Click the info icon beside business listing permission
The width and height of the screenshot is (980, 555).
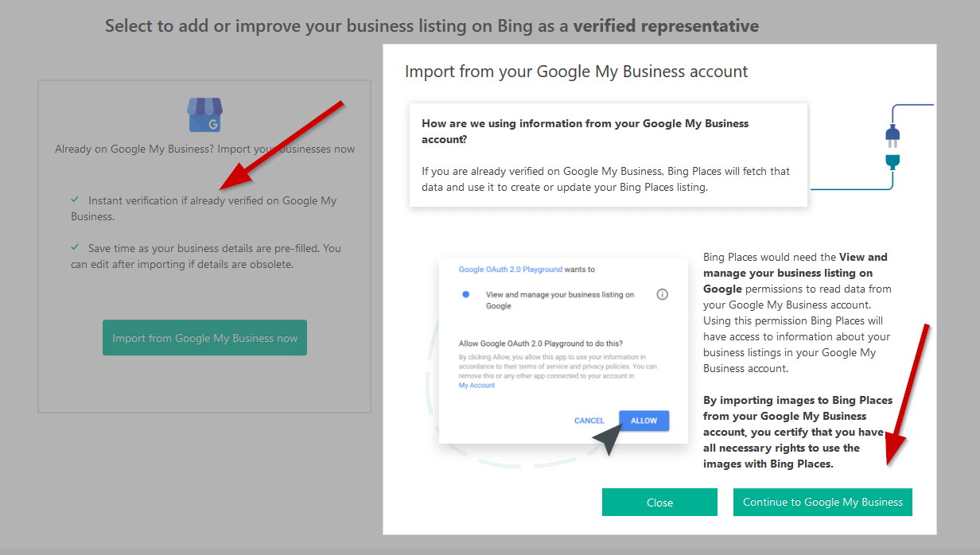pos(662,294)
